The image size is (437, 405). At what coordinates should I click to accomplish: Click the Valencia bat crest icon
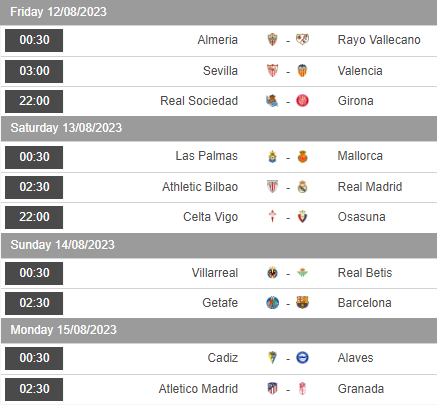click(302, 71)
